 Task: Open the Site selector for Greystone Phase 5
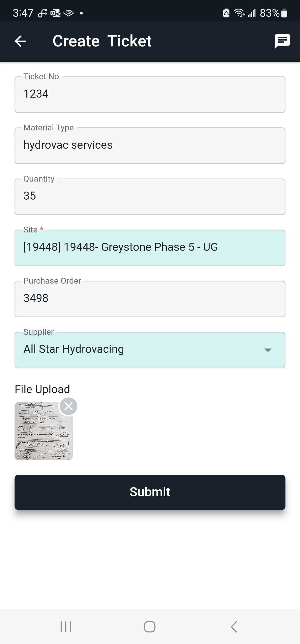coord(150,248)
